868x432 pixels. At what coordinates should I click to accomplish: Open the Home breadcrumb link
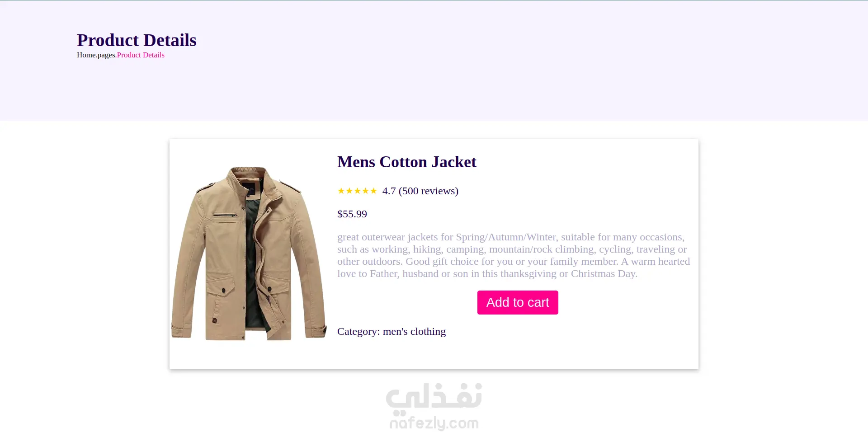86,55
